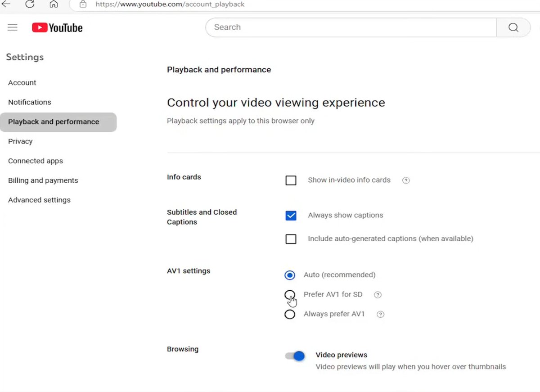540x392 pixels.
Task: Click the YouTube logo
Action: click(x=57, y=28)
